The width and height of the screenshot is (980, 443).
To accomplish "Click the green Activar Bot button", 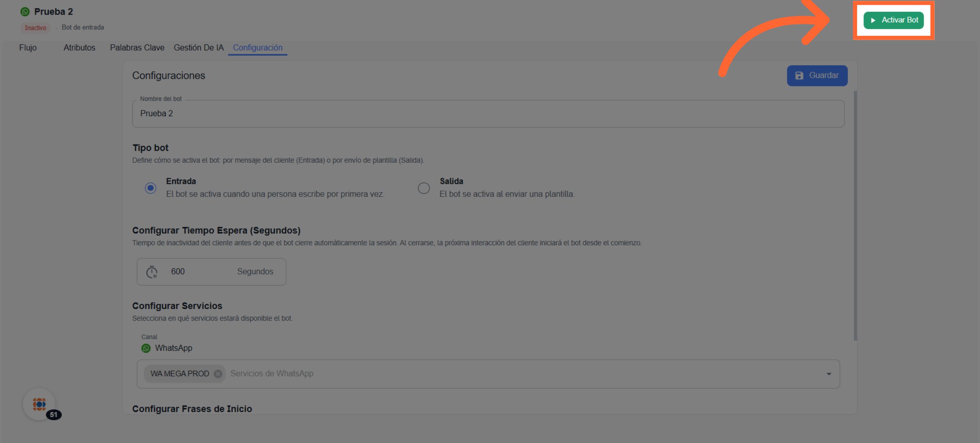I will [x=893, y=20].
